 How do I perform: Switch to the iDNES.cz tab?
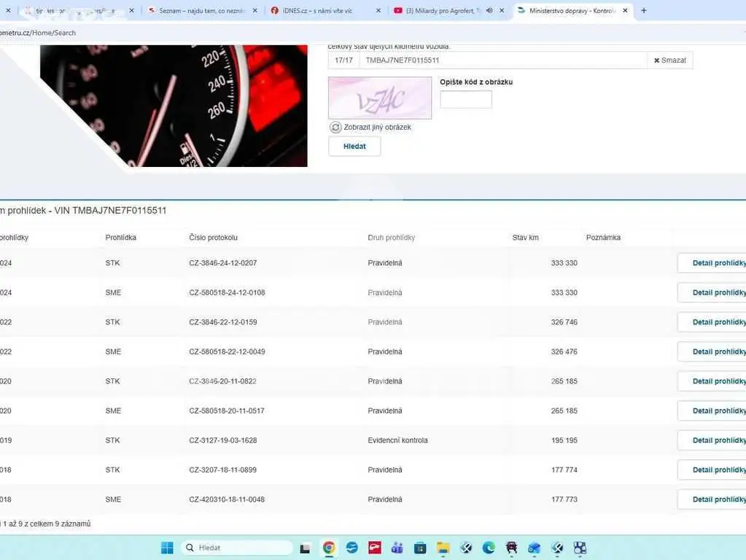(x=325, y=10)
